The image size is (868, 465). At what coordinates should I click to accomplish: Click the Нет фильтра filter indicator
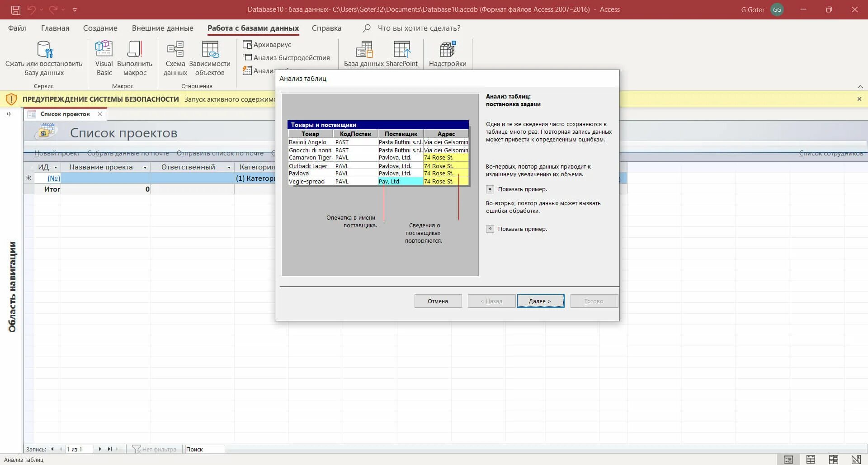(x=154, y=449)
